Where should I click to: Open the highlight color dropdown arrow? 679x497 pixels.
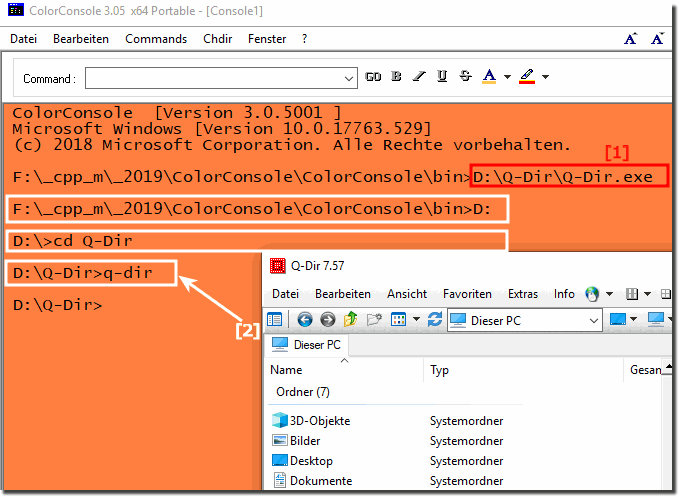tap(545, 77)
